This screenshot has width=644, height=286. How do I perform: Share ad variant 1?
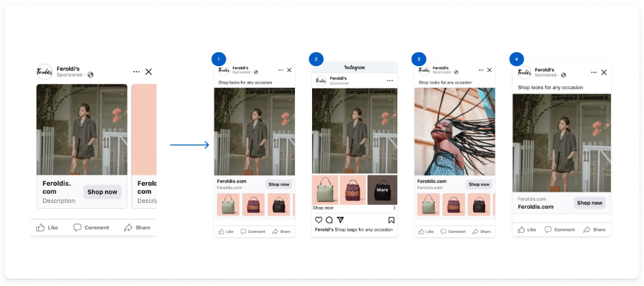281,231
